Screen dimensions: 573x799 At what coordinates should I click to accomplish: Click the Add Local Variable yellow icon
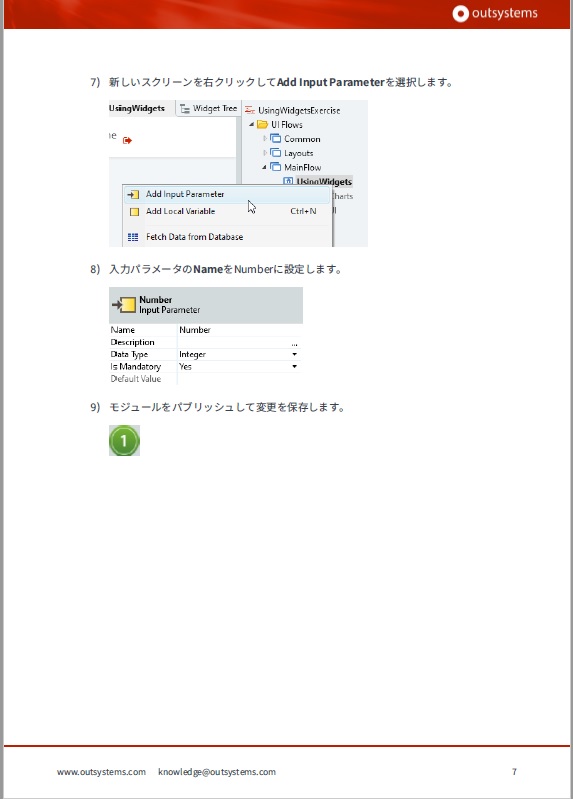[x=134, y=212]
